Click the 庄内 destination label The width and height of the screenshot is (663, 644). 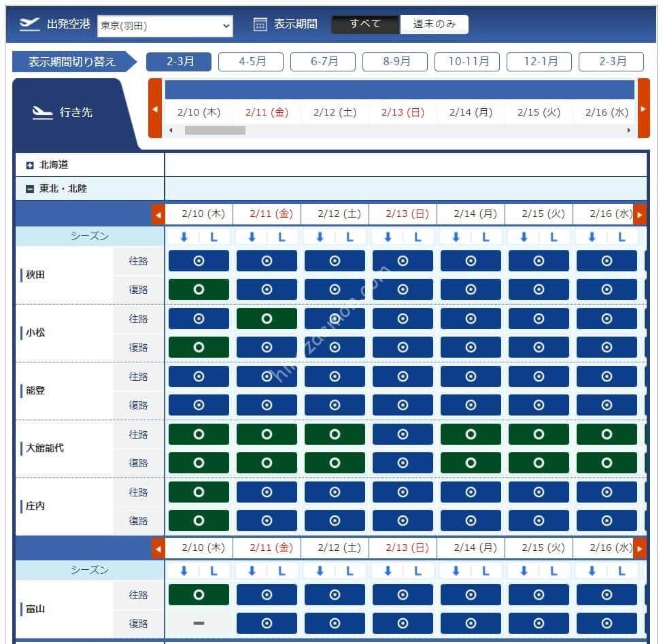pyautogui.click(x=35, y=506)
